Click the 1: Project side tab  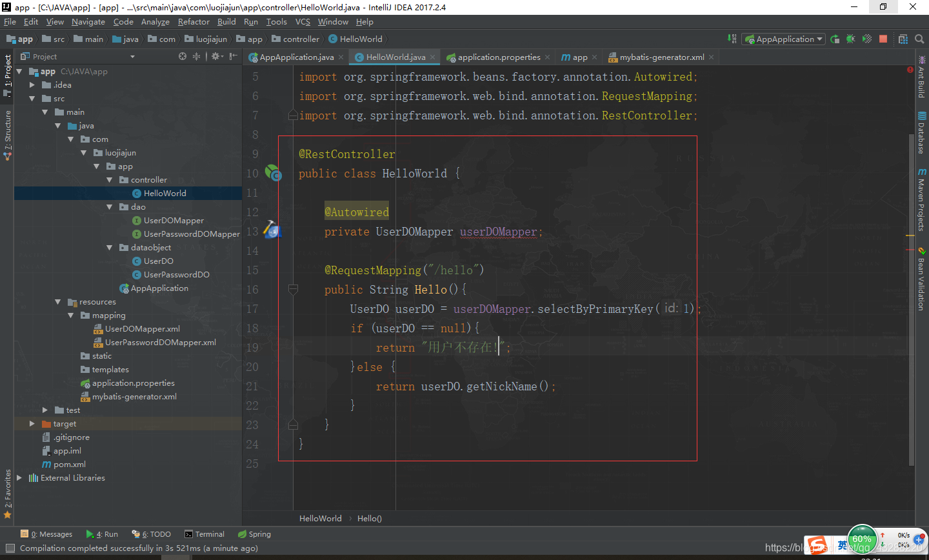(8, 75)
